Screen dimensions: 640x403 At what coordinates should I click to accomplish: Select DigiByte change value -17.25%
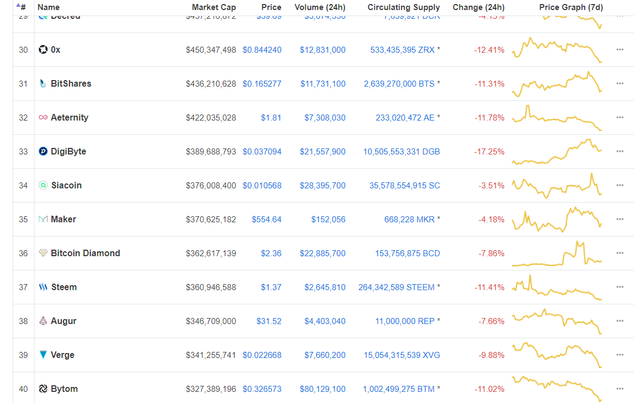489,151
